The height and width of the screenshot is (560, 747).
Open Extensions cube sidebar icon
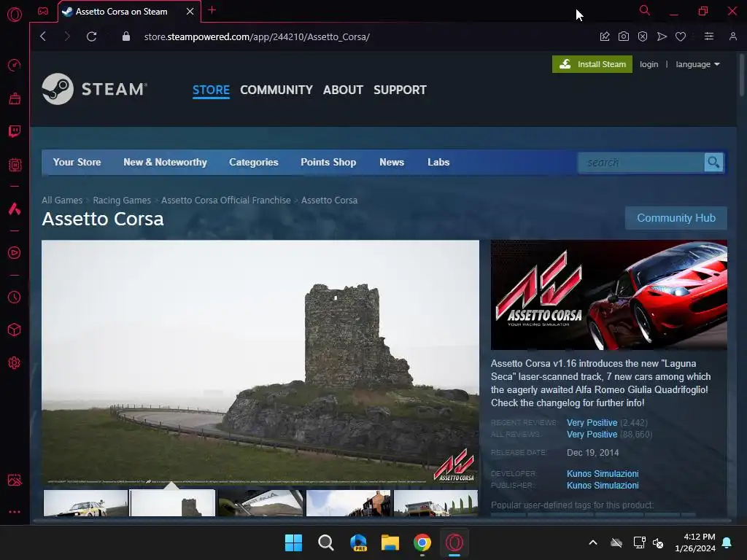tap(15, 330)
